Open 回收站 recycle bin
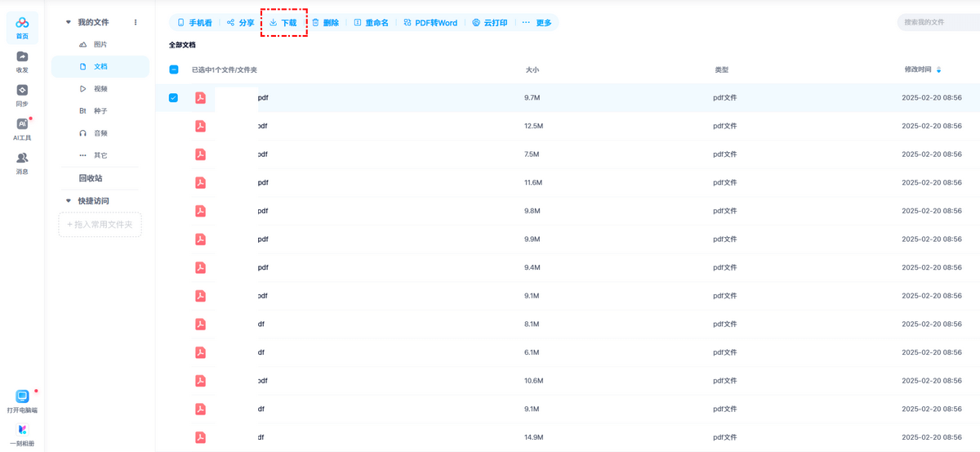The image size is (980, 452). coord(91,178)
